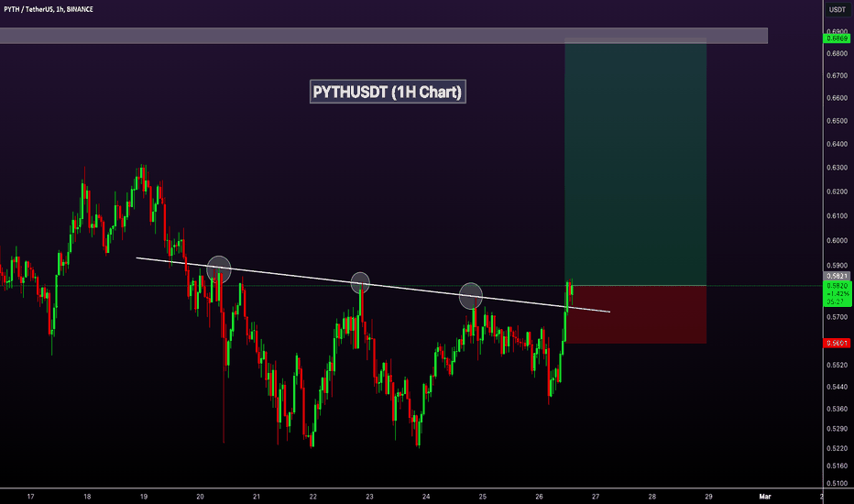Click the 0.5900 price axis label

(x=838, y=266)
